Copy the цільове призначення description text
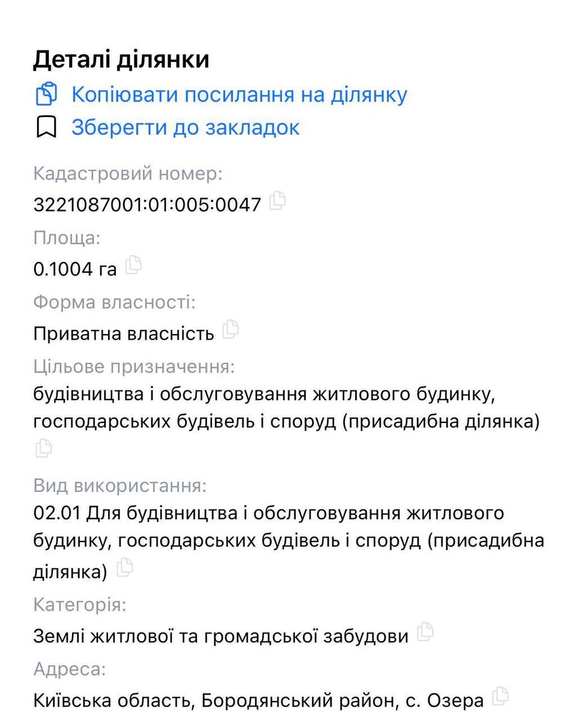Image resolution: width=588 pixels, height=721 pixels. point(43,448)
